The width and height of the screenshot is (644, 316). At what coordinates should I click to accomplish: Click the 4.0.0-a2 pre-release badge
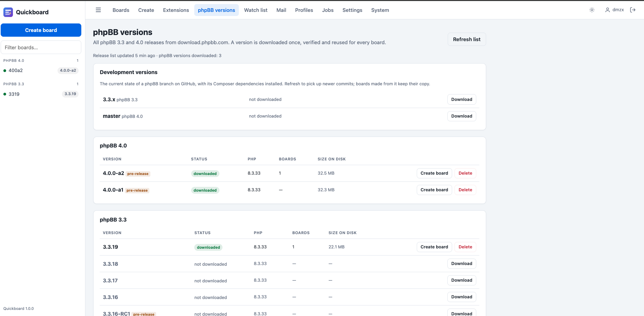pos(138,174)
